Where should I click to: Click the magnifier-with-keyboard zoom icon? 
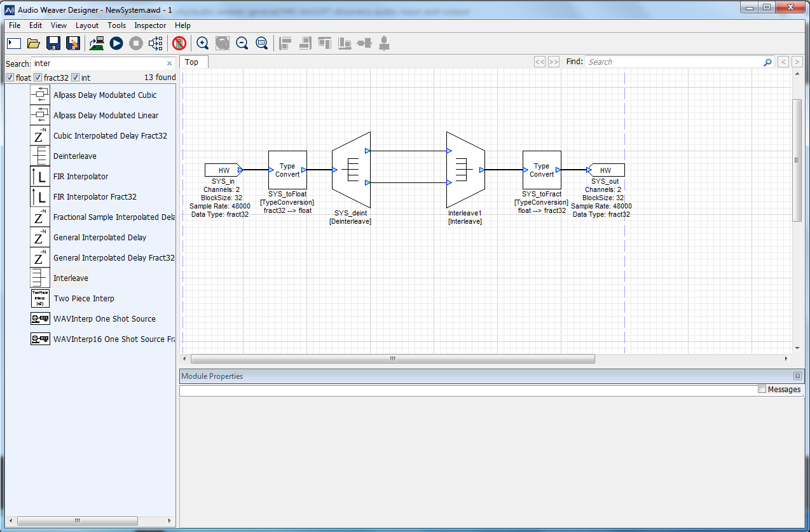click(x=262, y=43)
